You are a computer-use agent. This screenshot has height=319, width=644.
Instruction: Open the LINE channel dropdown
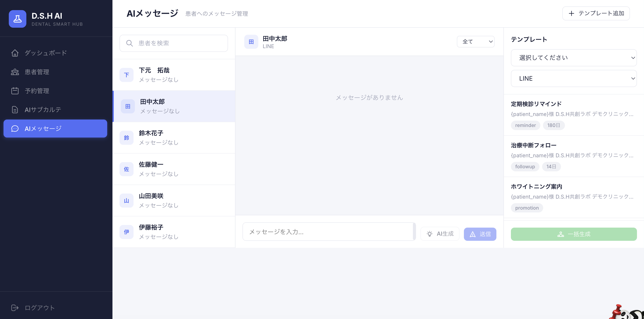pos(574,78)
